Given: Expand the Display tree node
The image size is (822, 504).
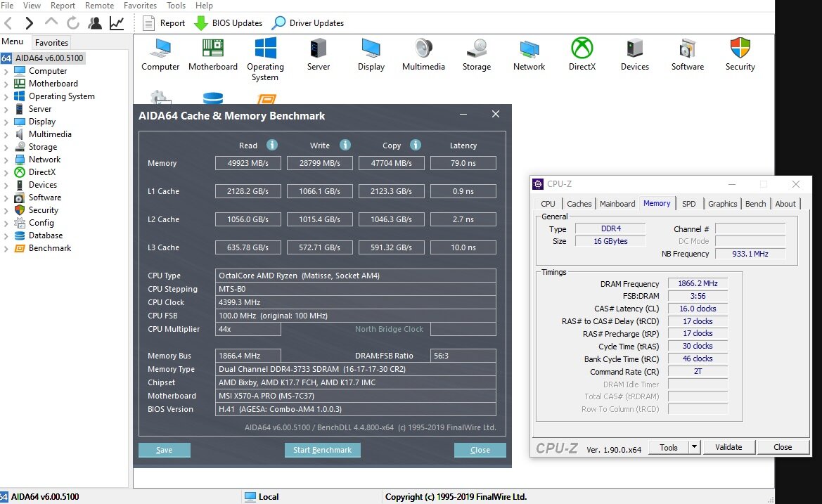Looking at the screenshot, I should [6, 122].
